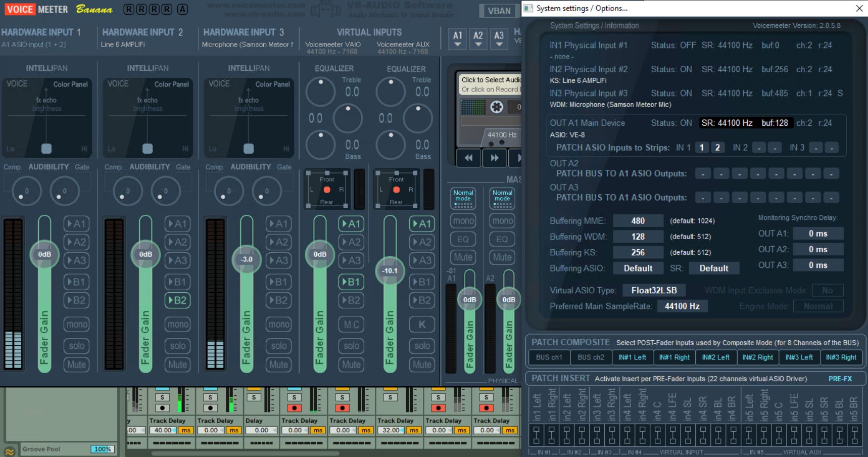This screenshot has width=868, height=457.
Task: Toggle K karaoke on Voicemeeter AUX strip
Action: 422,324
